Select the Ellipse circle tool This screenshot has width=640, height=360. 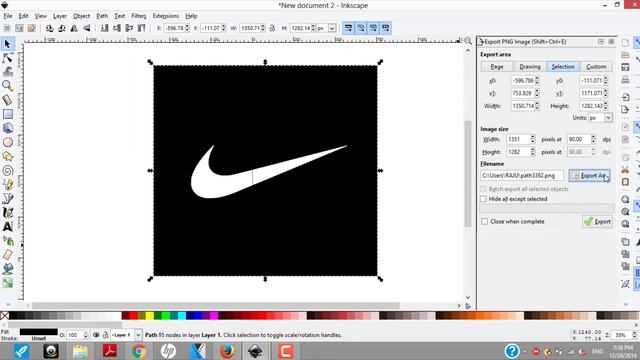tap(7, 142)
